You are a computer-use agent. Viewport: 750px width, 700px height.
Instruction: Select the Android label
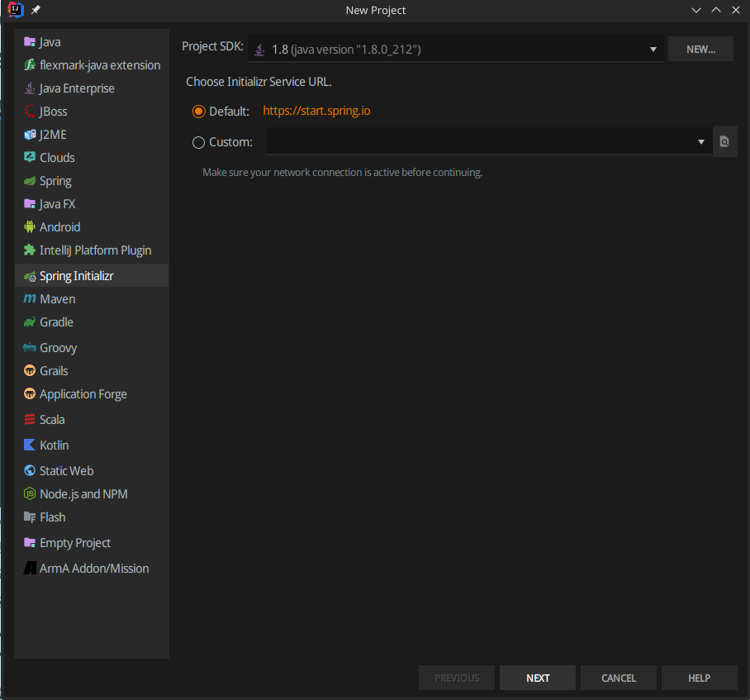pos(59,226)
